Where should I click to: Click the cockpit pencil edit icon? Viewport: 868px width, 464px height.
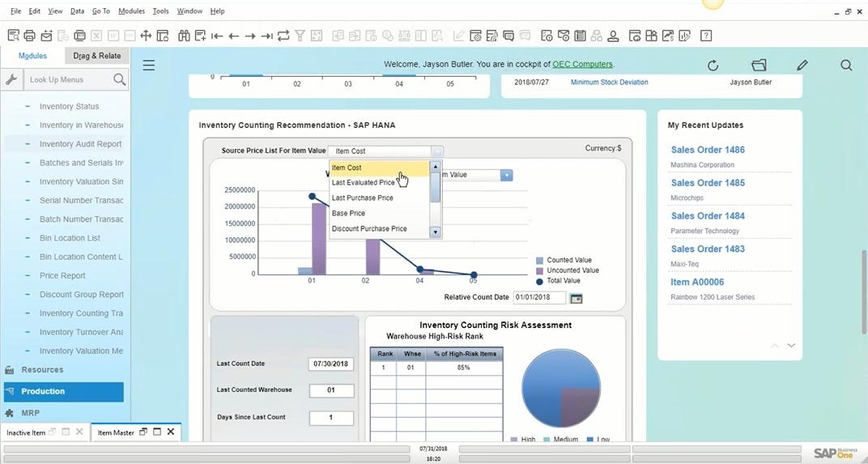[x=802, y=65]
